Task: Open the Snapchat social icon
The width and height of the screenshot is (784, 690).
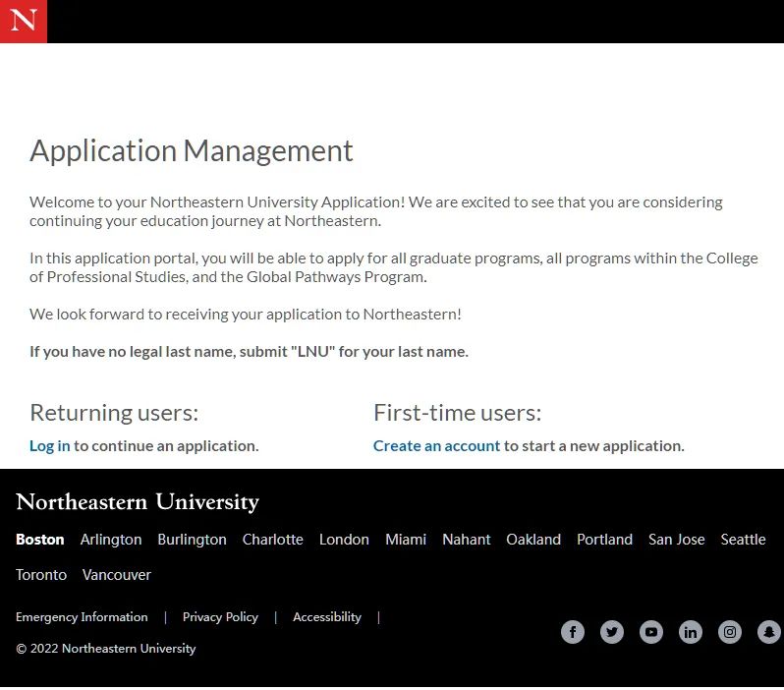Action: tap(769, 632)
